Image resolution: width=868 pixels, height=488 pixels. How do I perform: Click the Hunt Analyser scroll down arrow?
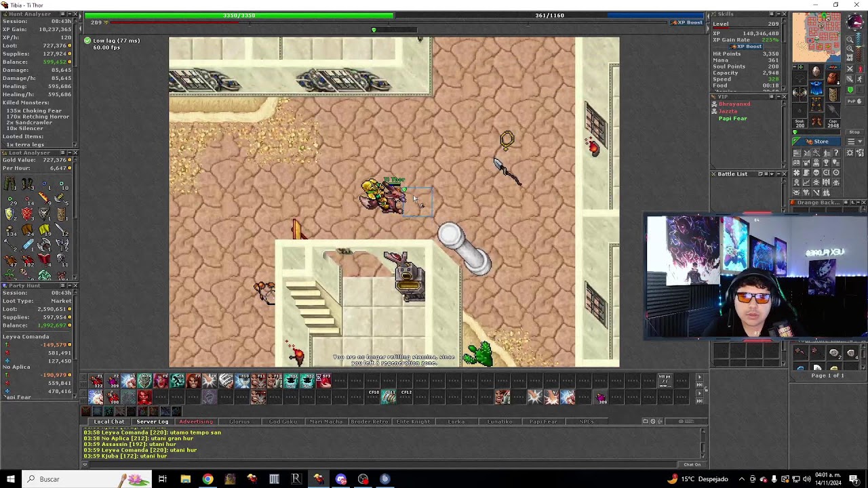coord(75,146)
